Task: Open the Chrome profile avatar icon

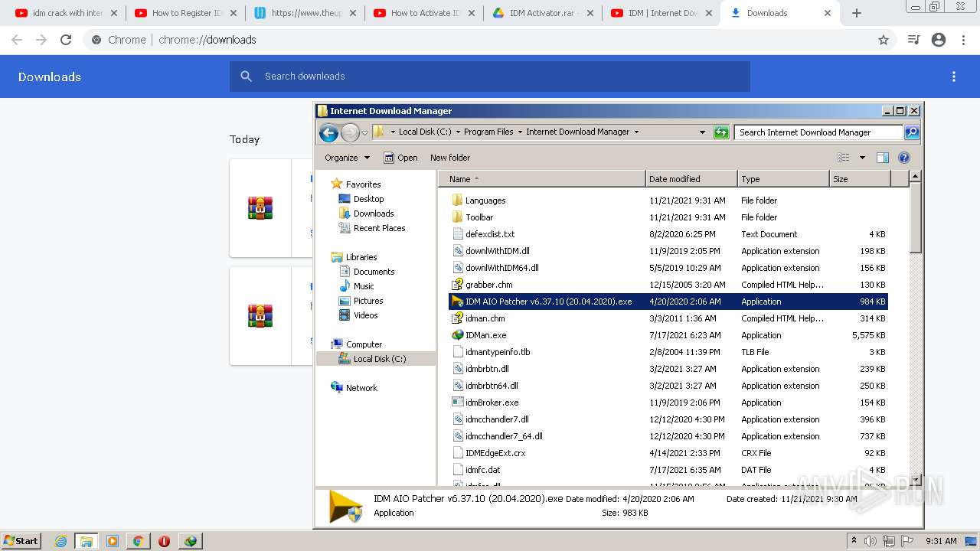Action: 939,40
